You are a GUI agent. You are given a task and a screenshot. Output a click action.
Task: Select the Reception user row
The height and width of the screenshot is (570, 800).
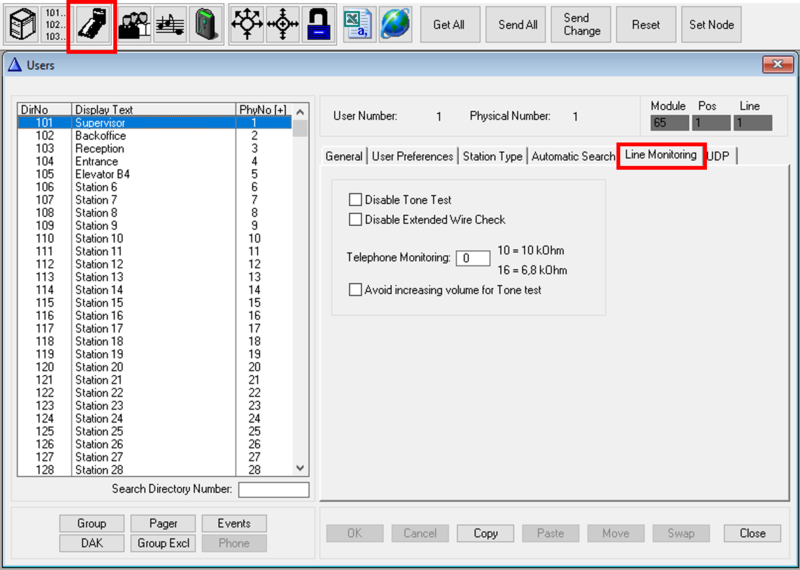coord(155,148)
